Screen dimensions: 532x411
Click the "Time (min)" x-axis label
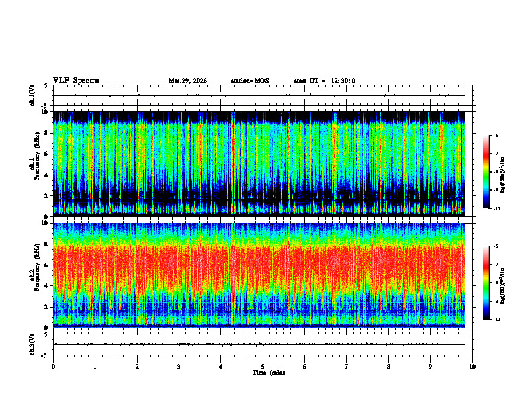tap(269, 373)
